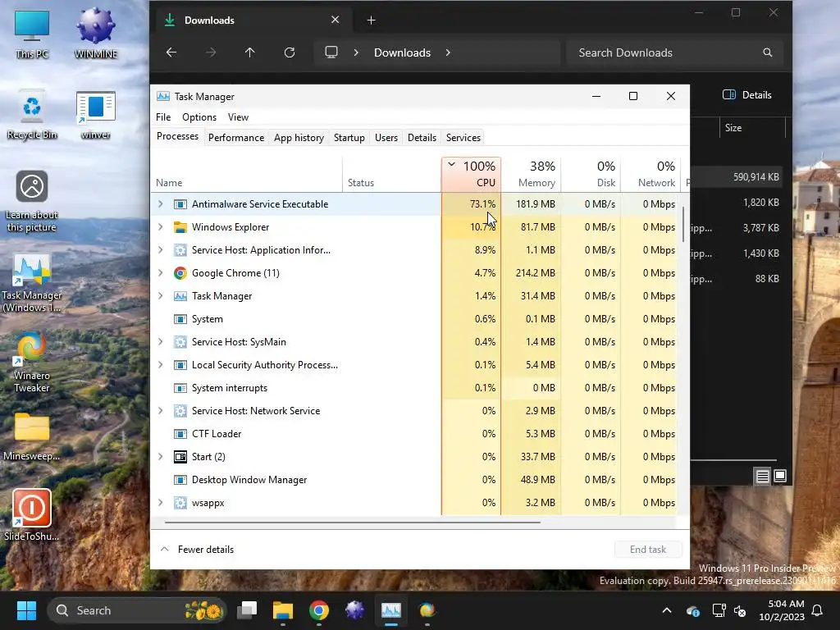The height and width of the screenshot is (630, 840).
Task: Select Task Manager (Windows 1...) desktop shortcut
Action: pos(32,283)
